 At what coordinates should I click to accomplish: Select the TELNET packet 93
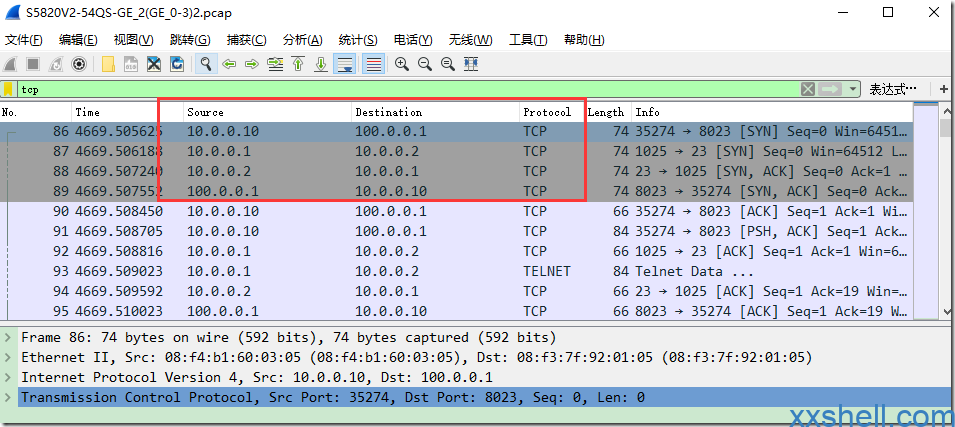tap(457, 271)
